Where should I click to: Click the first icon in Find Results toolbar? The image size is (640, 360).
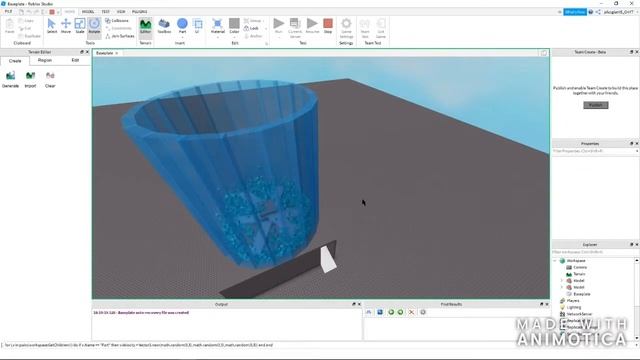[x=369, y=312]
